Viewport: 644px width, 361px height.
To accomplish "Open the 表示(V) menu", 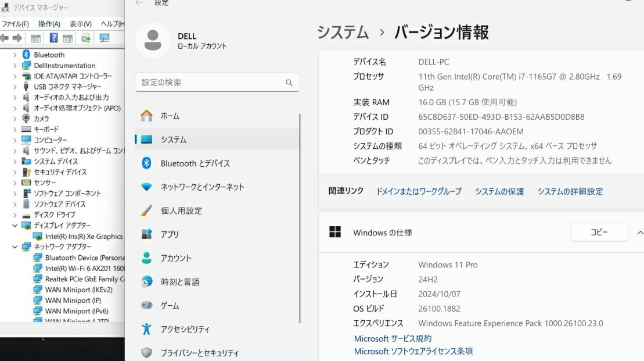I will click(x=81, y=24).
